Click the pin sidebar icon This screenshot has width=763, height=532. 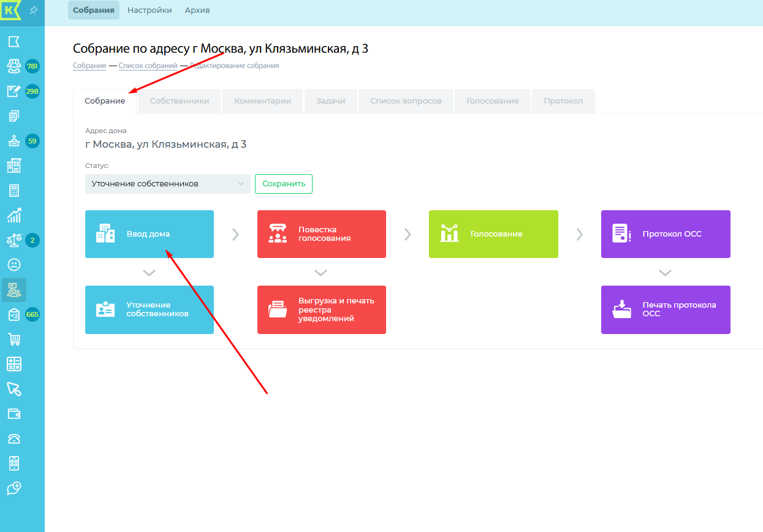(34, 10)
